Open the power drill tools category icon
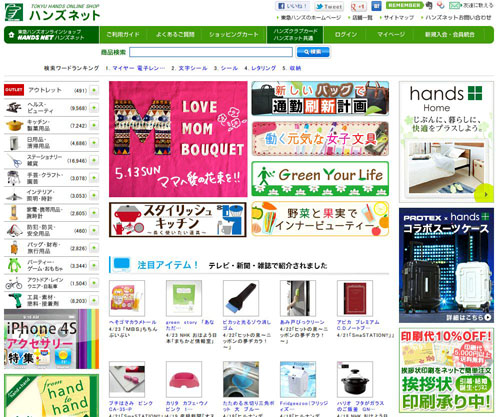 click(14, 300)
